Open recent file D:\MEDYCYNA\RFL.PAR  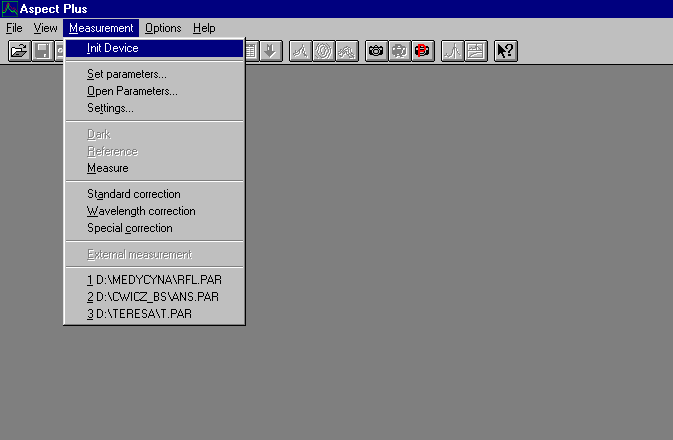[154, 280]
